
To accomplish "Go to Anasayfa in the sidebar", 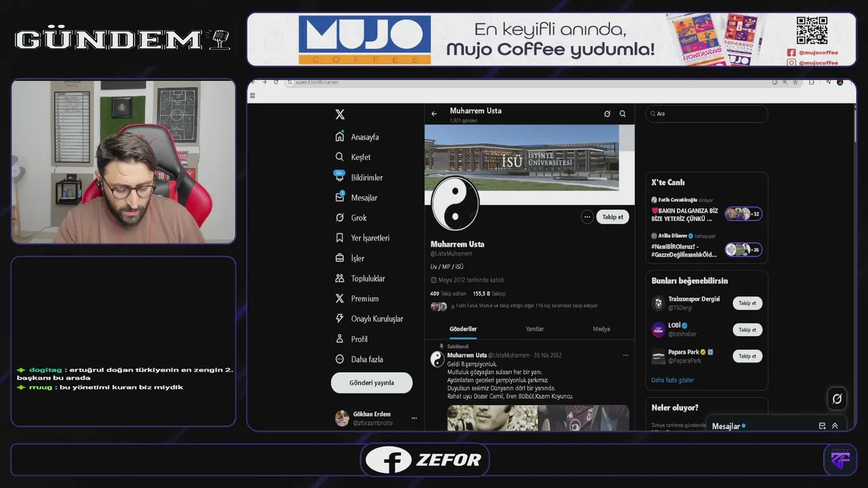I will point(357,137).
